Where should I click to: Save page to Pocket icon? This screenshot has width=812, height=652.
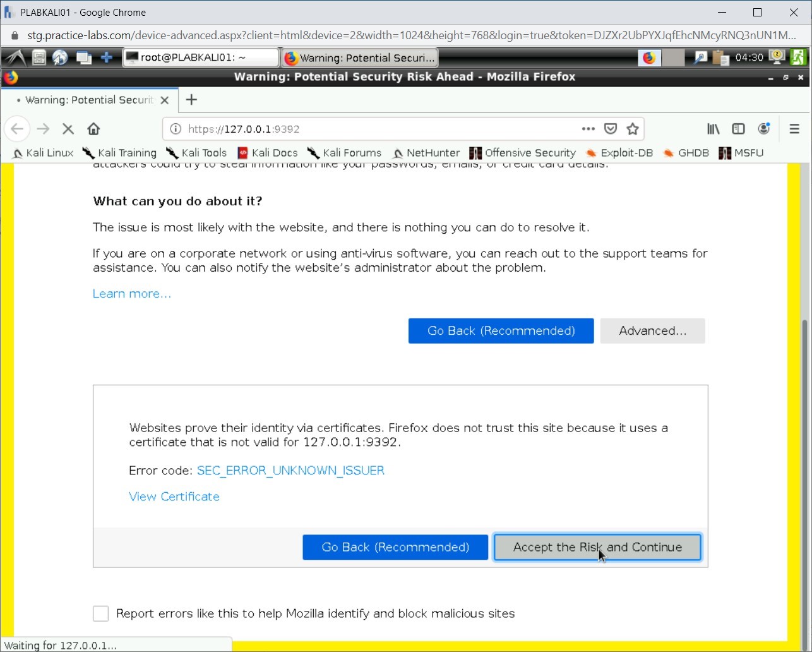611,129
